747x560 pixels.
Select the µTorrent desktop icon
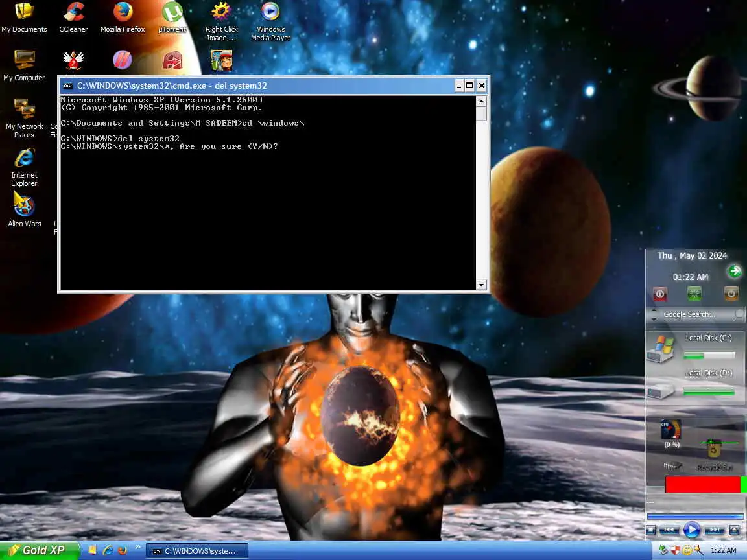[172, 18]
